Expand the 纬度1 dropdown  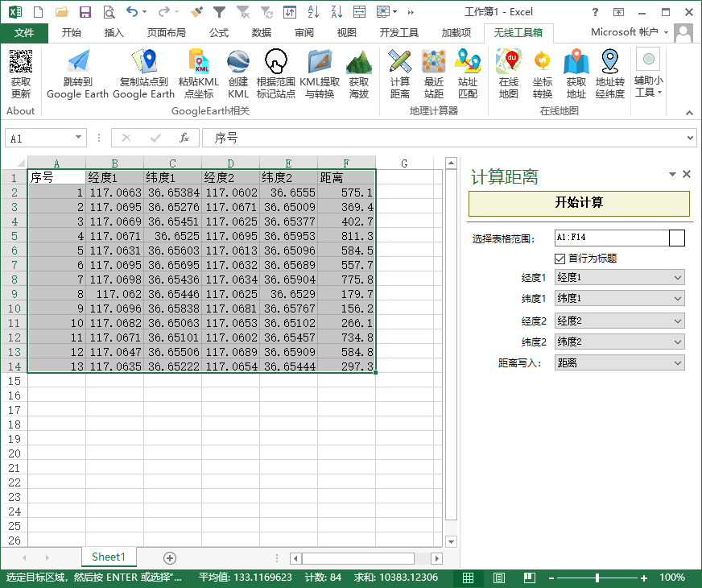coord(678,298)
